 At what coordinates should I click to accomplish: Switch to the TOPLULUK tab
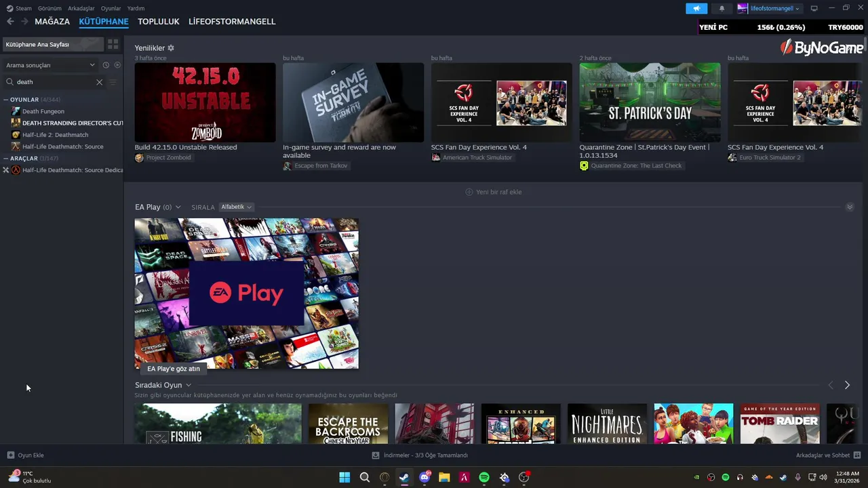[x=159, y=22]
